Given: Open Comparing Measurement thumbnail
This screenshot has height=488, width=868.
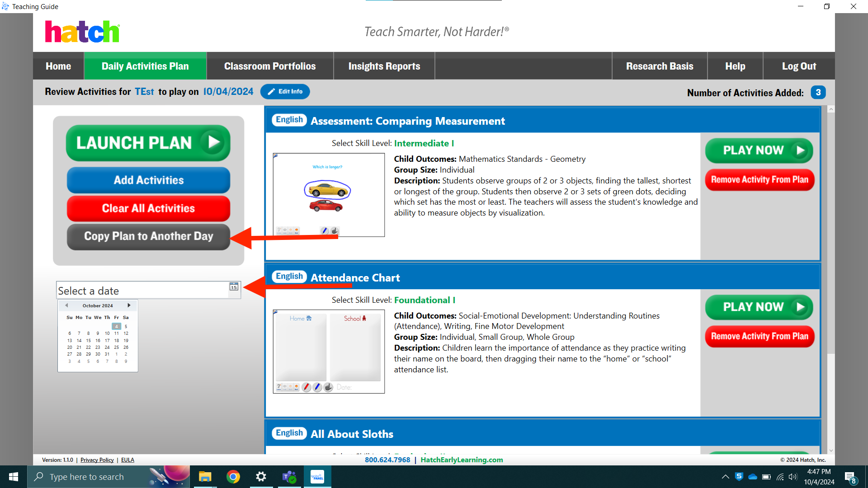Looking at the screenshot, I should tap(329, 195).
